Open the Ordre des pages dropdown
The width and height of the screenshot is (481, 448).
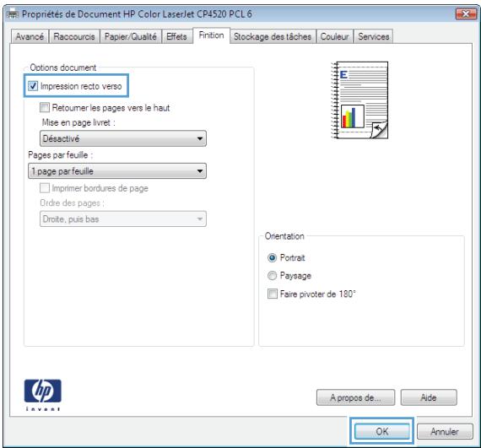[x=123, y=219]
